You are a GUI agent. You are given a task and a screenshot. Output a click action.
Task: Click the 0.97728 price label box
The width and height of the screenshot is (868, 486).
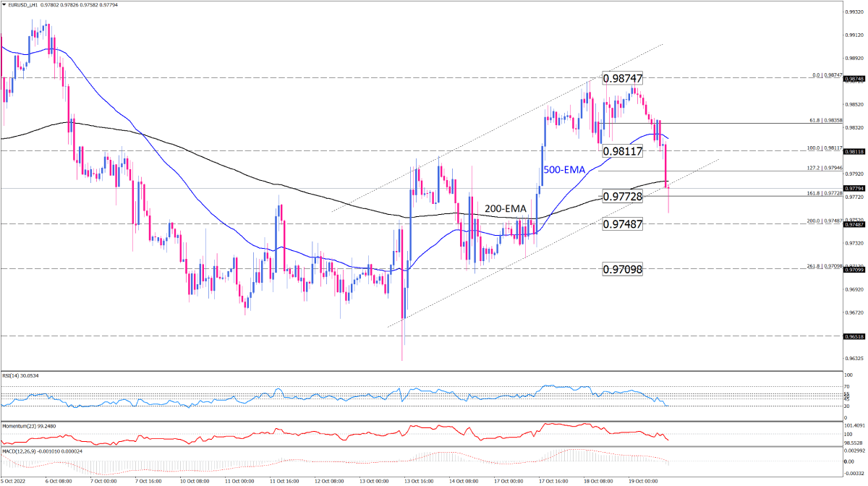[x=622, y=196]
